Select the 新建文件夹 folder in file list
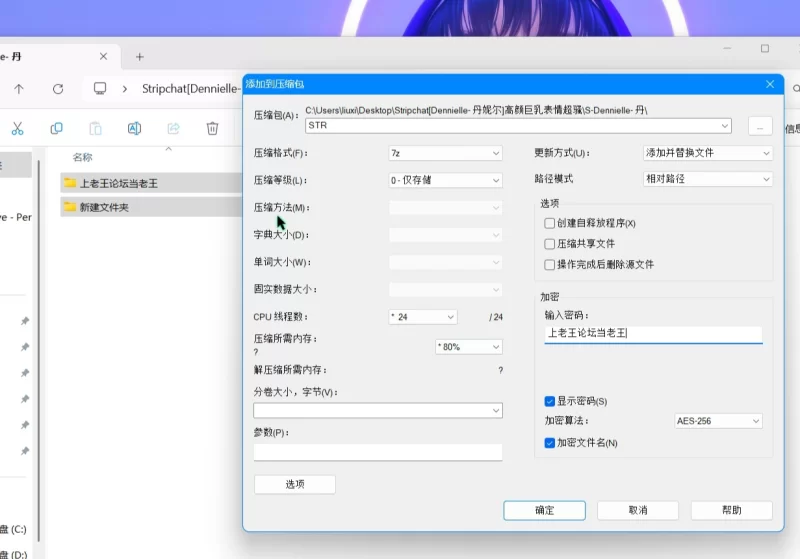This screenshot has height=559, width=800. pos(104,207)
